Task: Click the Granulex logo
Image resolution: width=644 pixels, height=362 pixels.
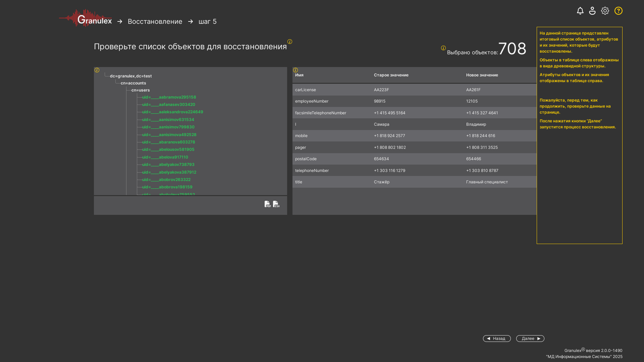Action: [x=86, y=18]
